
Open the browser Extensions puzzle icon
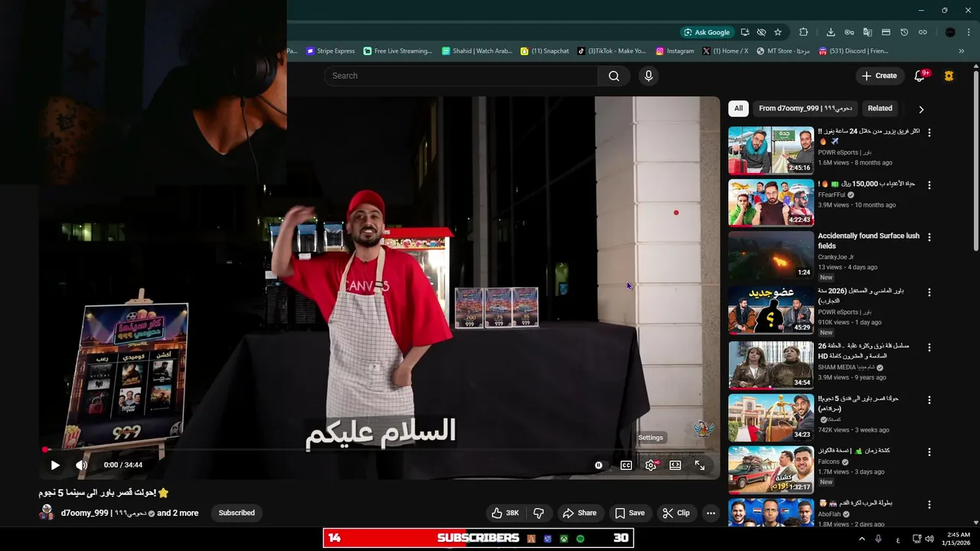click(x=803, y=32)
